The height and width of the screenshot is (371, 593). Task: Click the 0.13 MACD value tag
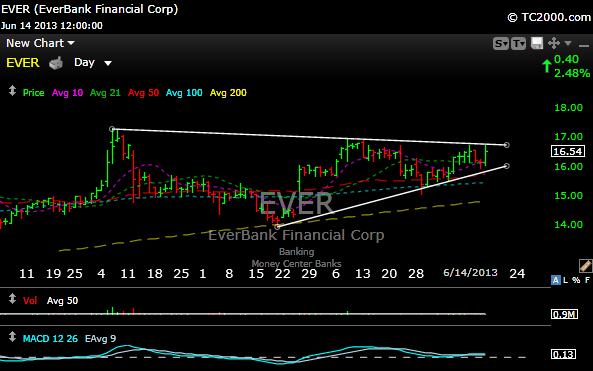(x=564, y=354)
